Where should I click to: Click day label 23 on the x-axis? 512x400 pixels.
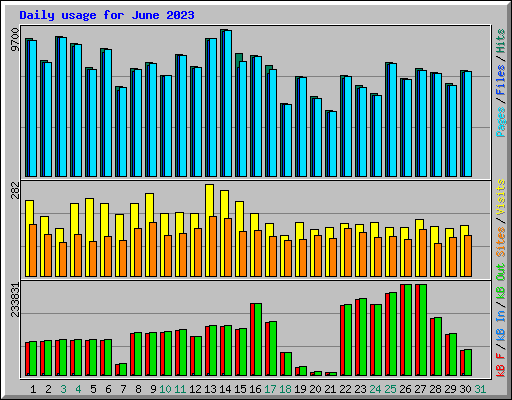[360, 389]
